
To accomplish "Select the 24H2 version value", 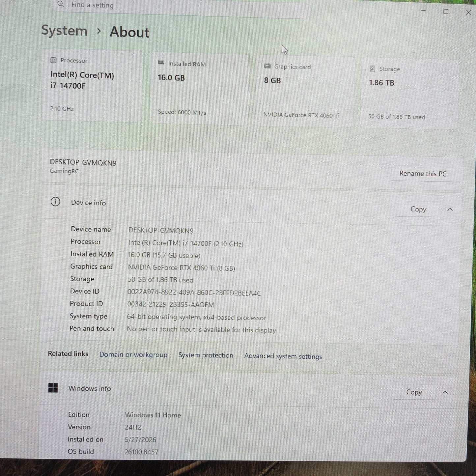I will coord(133,427).
